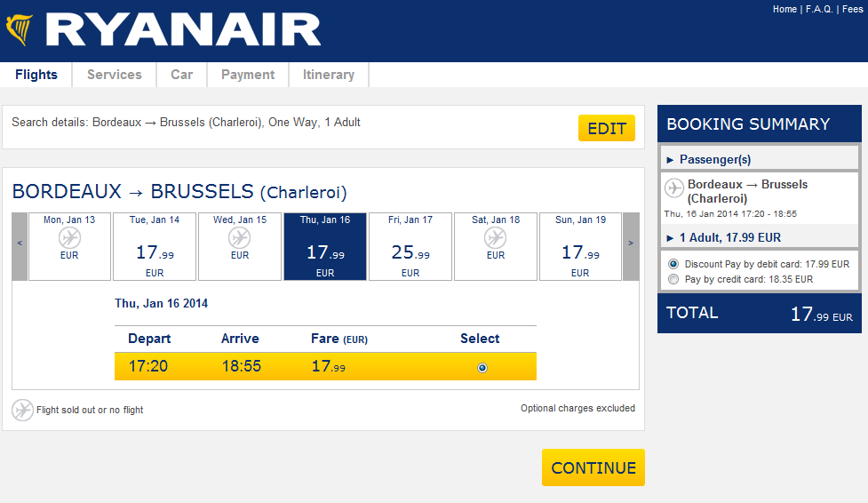Screen dimensions: 868x503
Task: Click the sold-out plane icon for Mon, Jan 13
Action: pos(70,238)
